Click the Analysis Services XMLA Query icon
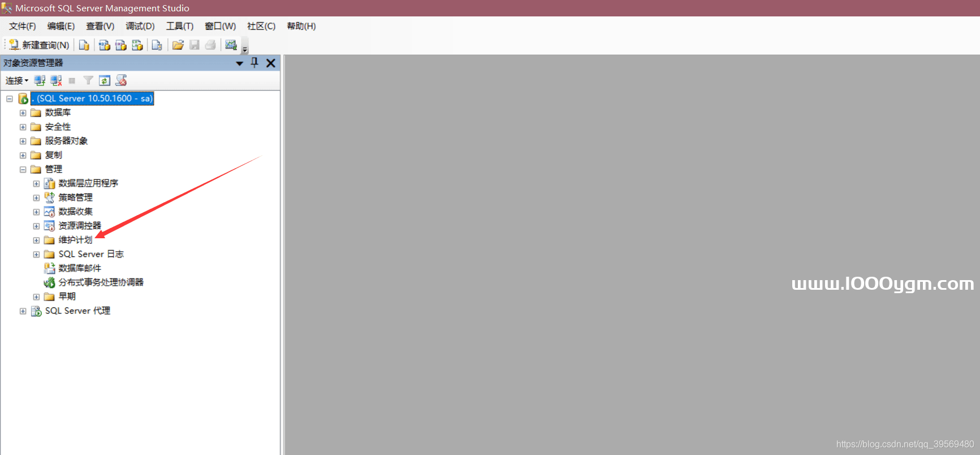 pos(137,45)
